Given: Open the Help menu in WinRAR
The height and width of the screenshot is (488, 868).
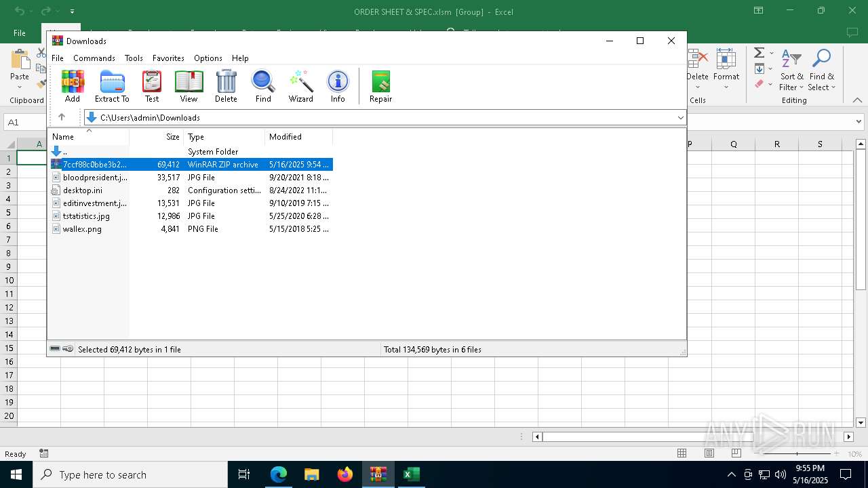Looking at the screenshot, I should pos(240,58).
